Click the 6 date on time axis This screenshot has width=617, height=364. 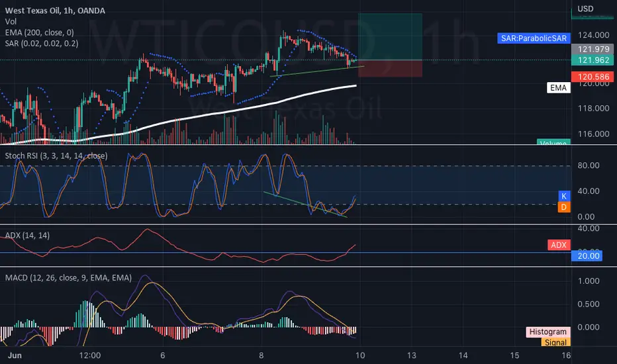tap(162, 355)
